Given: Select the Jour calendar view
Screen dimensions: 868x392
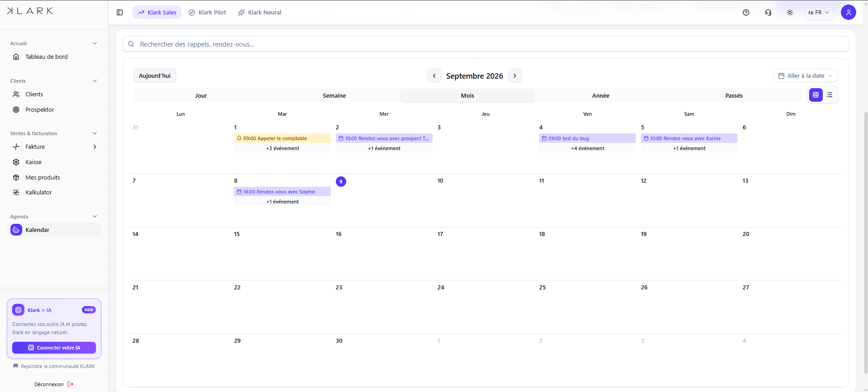Looking at the screenshot, I should (x=201, y=95).
